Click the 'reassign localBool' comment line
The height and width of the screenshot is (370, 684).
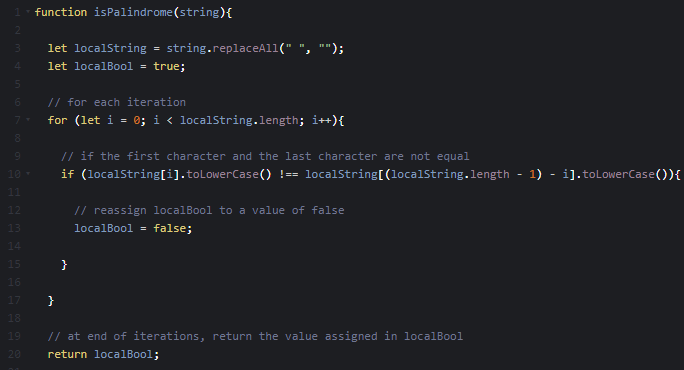(209, 210)
